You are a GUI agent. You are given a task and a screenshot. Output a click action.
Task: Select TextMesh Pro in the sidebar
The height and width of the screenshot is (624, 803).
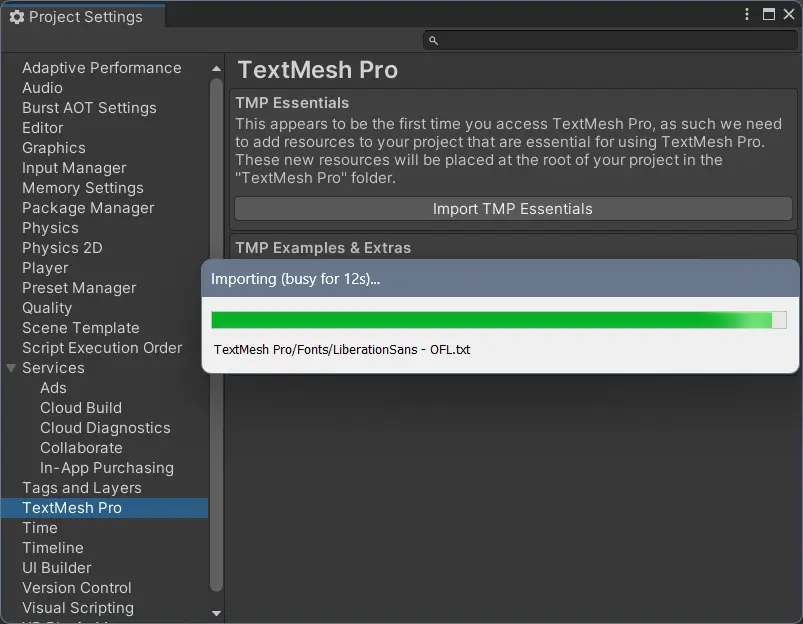[104, 507]
